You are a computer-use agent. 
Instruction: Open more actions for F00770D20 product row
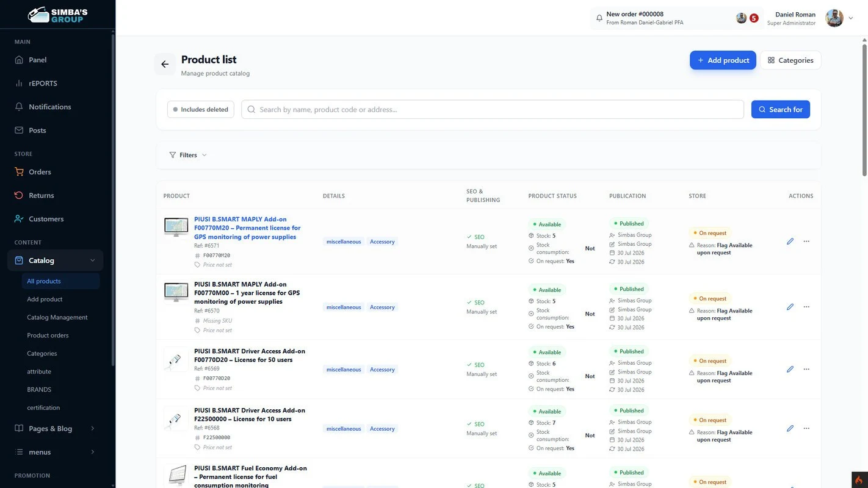click(806, 369)
